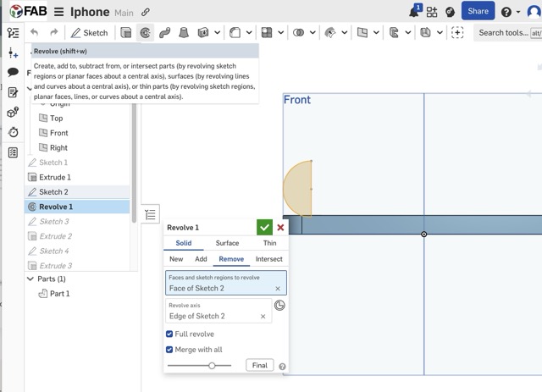Click the list icon beside the Revolve dialog
Viewport: 542px width, 392px height.
(x=151, y=214)
